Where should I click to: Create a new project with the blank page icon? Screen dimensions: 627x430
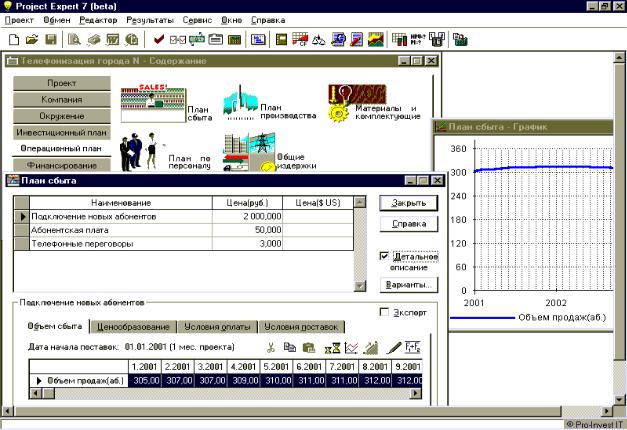pyautogui.click(x=14, y=39)
